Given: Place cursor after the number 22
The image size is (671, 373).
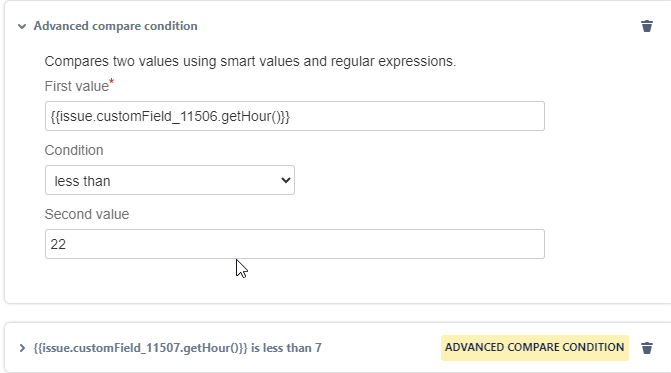Looking at the screenshot, I should (x=68, y=244).
